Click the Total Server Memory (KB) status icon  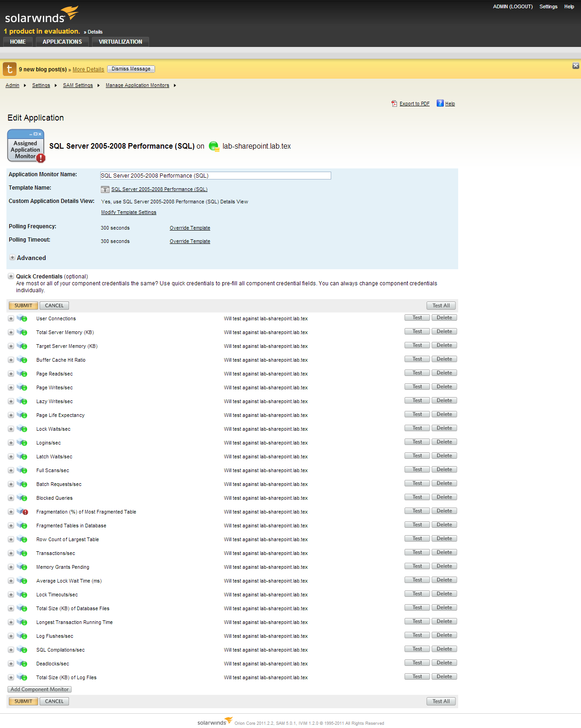pyautogui.click(x=22, y=332)
